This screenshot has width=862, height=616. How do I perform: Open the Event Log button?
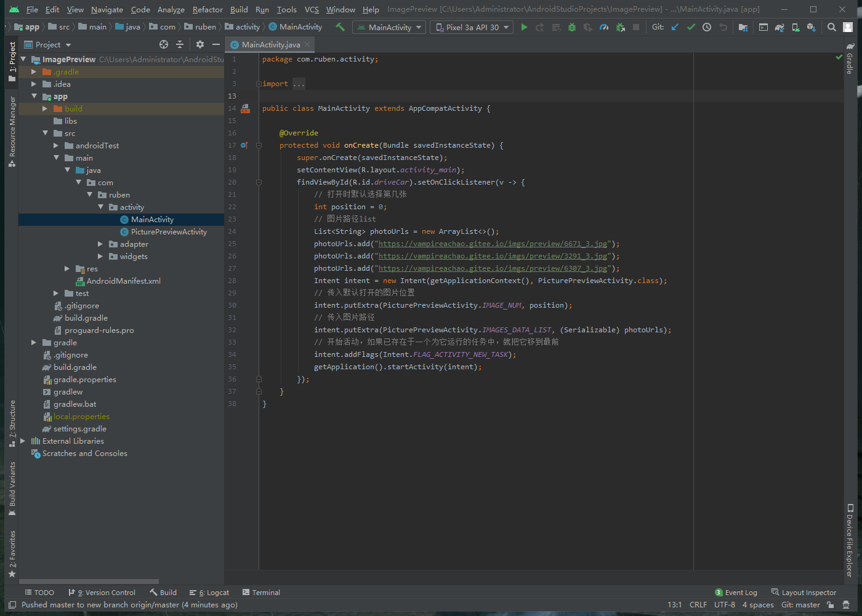(x=736, y=593)
